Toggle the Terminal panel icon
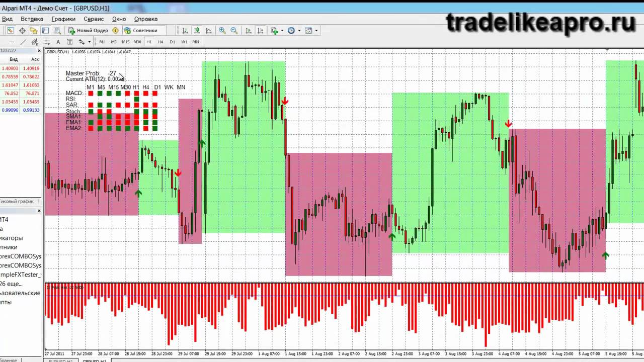644x362 pixels. [x=45, y=31]
